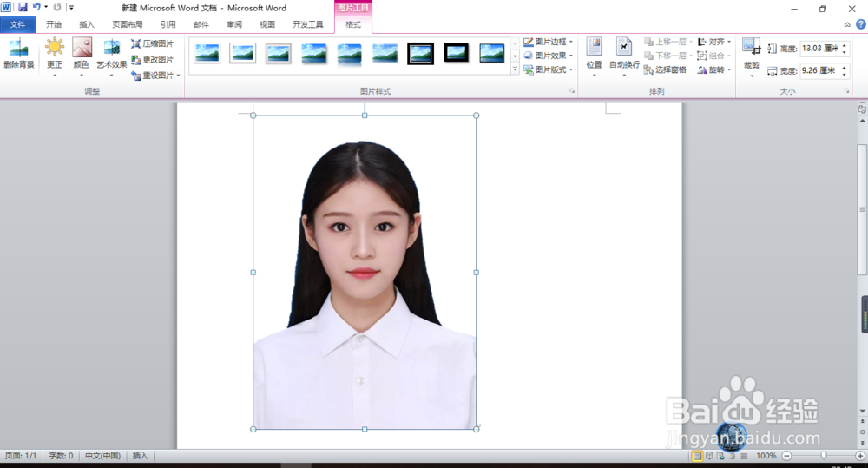This screenshot has width=868, height=468.
Task: Open Picture Layout (图片版式) dropdown
Action: pyautogui.click(x=548, y=69)
